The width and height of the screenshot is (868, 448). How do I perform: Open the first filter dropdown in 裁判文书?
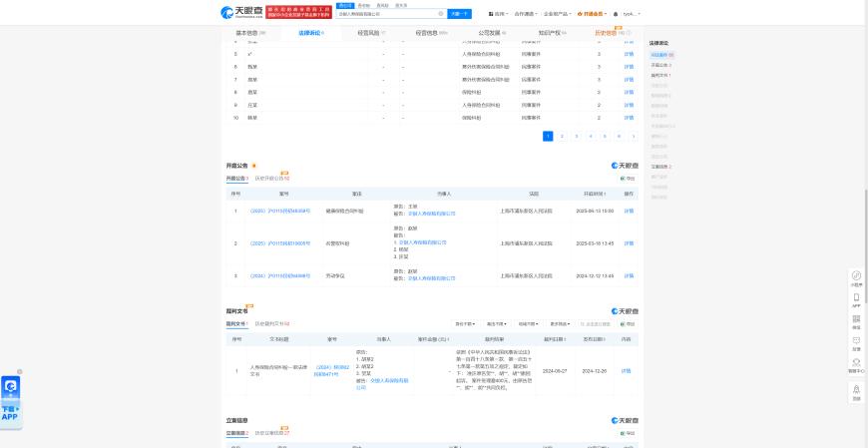click(466, 324)
